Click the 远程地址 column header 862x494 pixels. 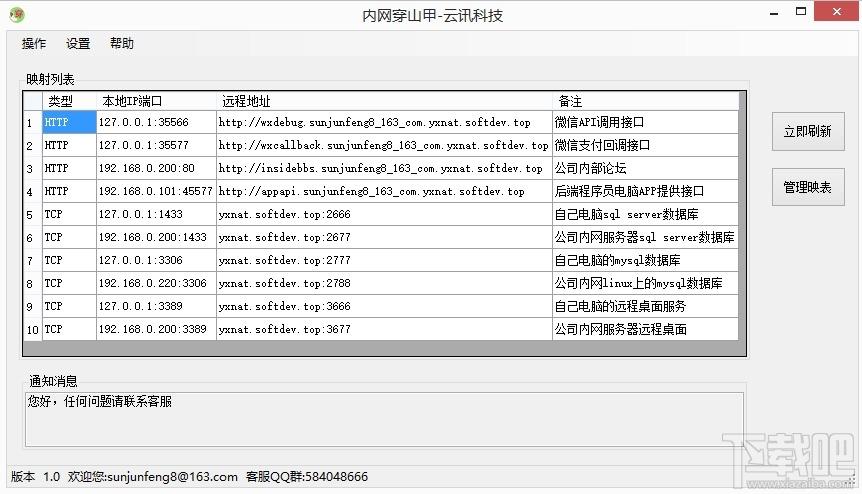coord(384,101)
